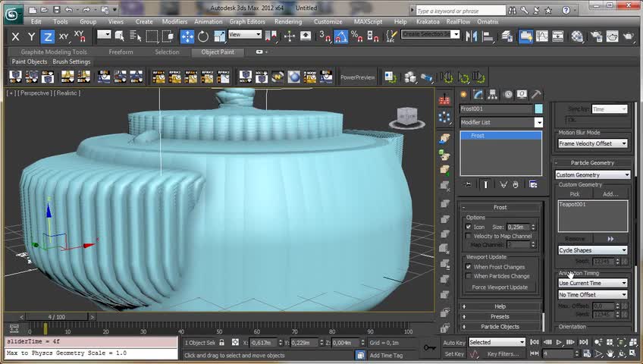
Task: Click the Set Key key-shaped icon
Action: coord(430,348)
